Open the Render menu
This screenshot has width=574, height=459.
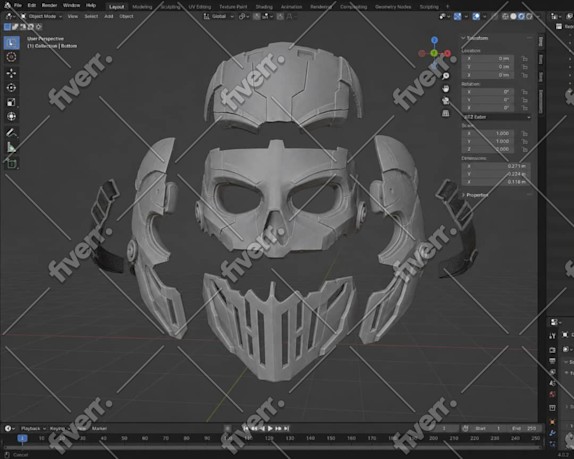(x=49, y=5)
